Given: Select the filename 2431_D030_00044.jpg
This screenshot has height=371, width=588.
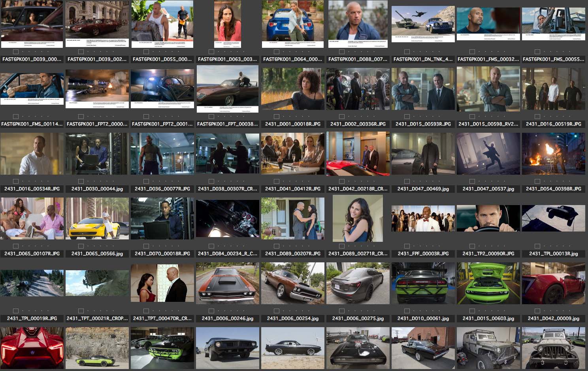Looking at the screenshot, I should pyautogui.click(x=97, y=189).
